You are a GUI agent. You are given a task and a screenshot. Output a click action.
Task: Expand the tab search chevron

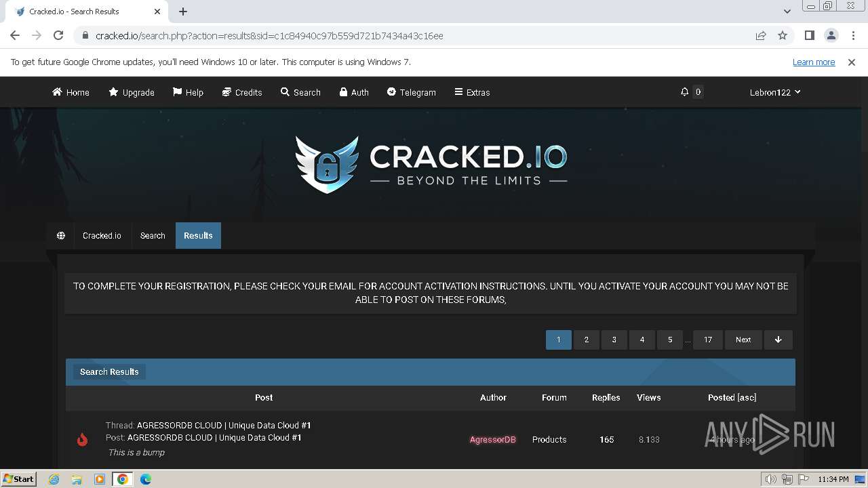pos(787,12)
